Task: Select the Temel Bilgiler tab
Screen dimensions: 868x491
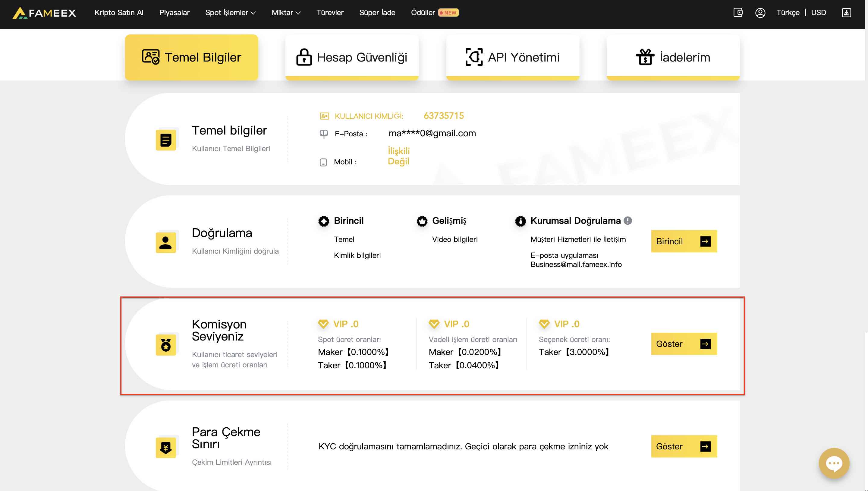Action: pos(191,57)
